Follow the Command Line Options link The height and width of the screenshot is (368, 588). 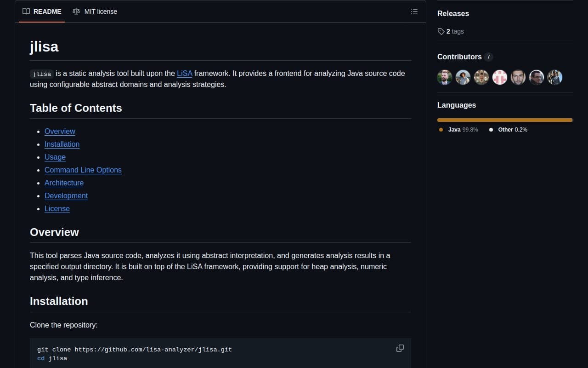(83, 170)
